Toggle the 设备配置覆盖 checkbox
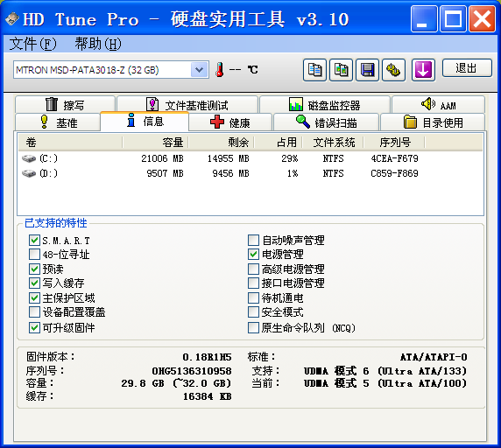The width and height of the screenshot is (501, 448). point(34,312)
